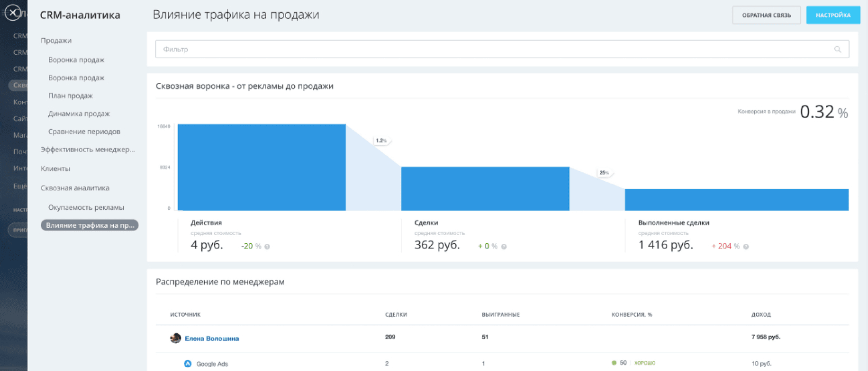Select Динамика продаж in the sidebar

79,114
